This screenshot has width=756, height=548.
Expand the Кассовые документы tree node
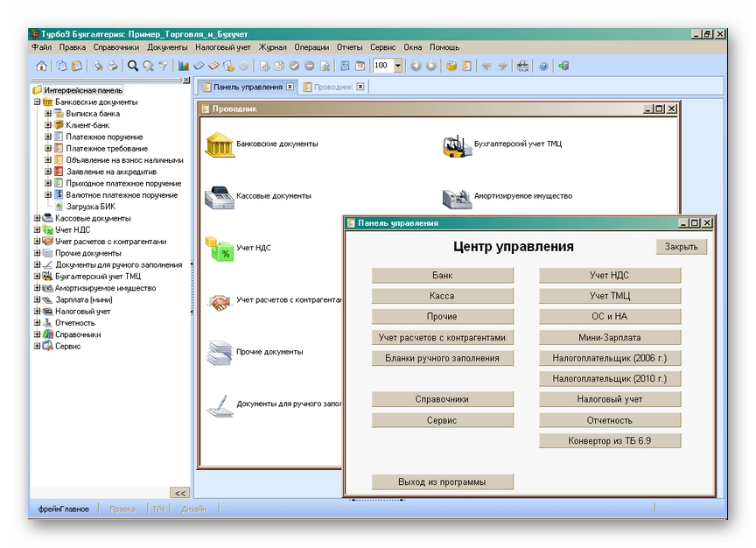point(37,218)
